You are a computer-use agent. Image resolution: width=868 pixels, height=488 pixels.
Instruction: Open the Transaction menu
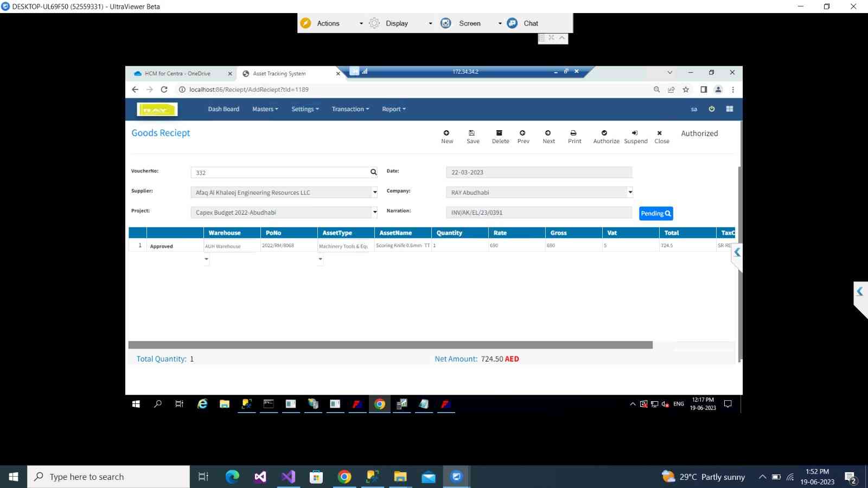click(350, 109)
